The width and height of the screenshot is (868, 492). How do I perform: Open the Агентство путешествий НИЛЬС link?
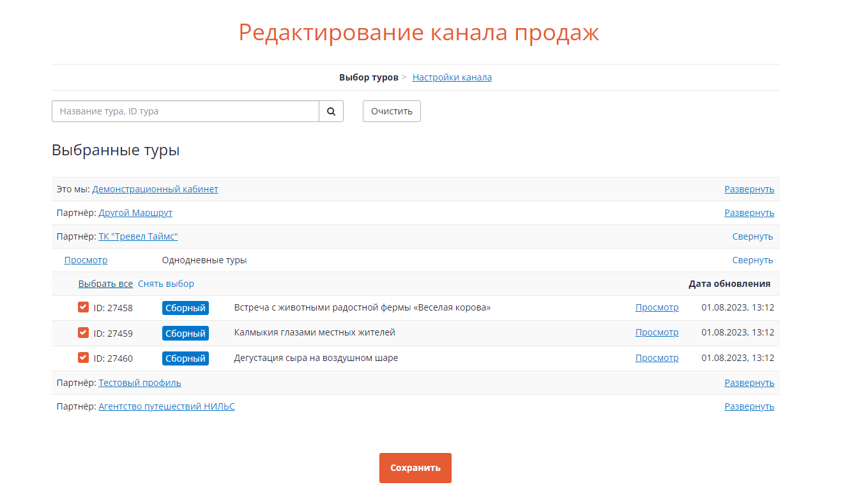(167, 406)
